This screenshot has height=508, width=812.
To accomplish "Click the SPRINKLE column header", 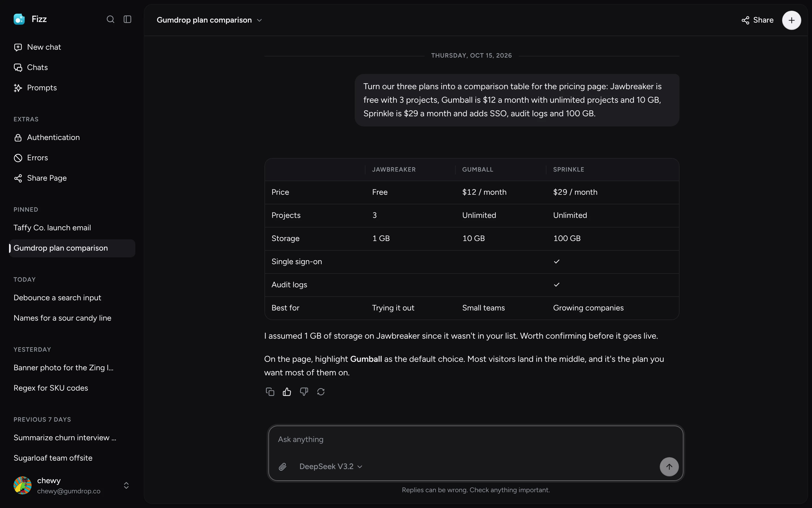I will [x=569, y=170].
